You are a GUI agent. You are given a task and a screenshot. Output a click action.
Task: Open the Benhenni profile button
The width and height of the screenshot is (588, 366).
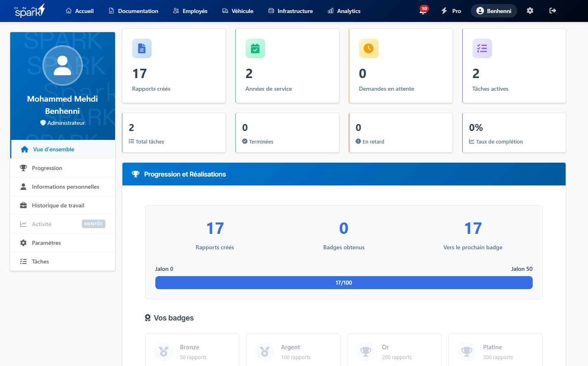point(494,11)
